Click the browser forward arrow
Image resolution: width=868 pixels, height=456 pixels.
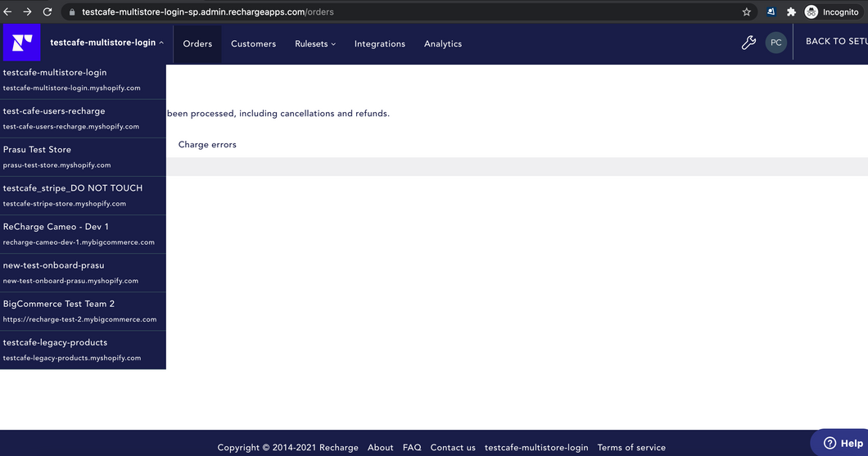pos(27,11)
